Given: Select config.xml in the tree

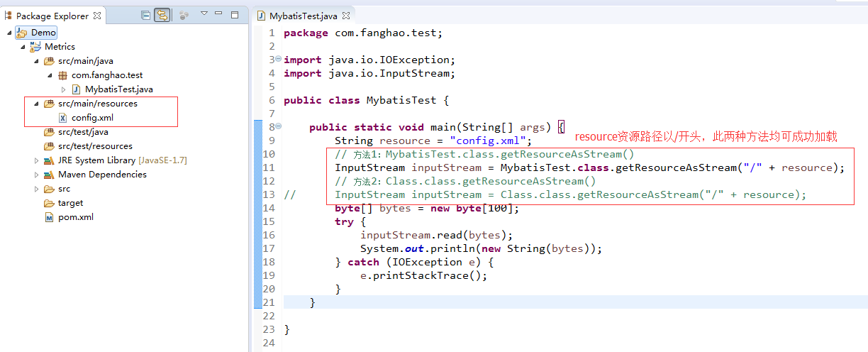Looking at the screenshot, I should tap(92, 118).
